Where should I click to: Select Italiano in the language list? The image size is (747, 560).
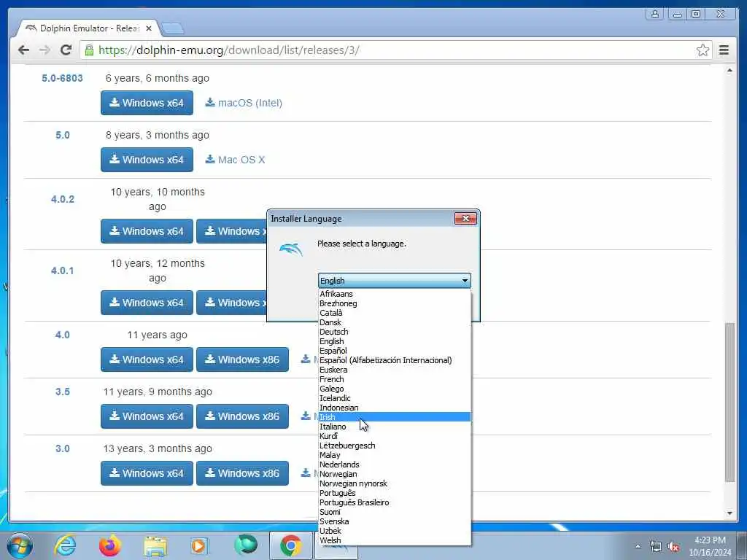click(x=394, y=427)
